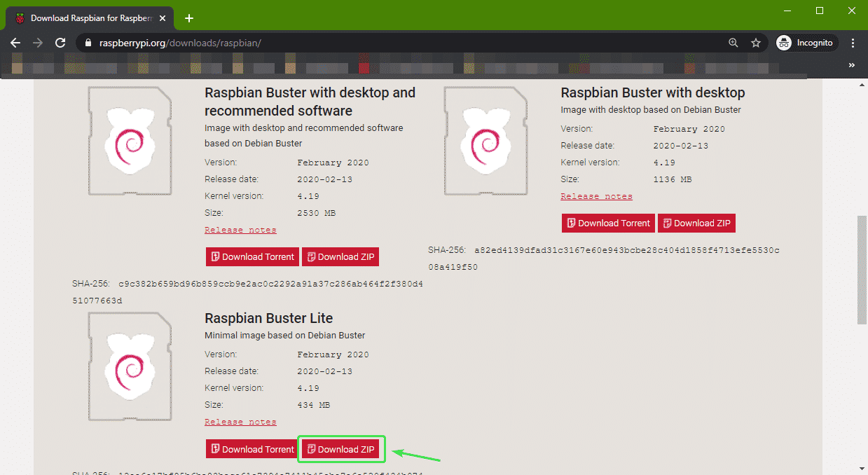Image resolution: width=868 pixels, height=475 pixels.
Task: Show hidden bookmarks with the chevron
Action: pos(853,65)
